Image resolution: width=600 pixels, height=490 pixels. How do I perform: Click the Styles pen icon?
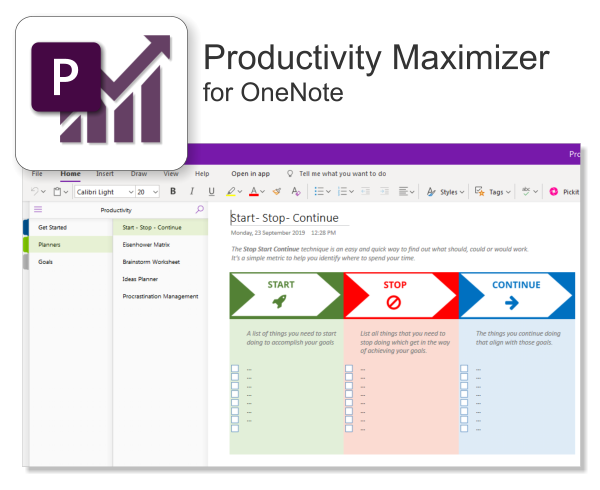[x=431, y=192]
